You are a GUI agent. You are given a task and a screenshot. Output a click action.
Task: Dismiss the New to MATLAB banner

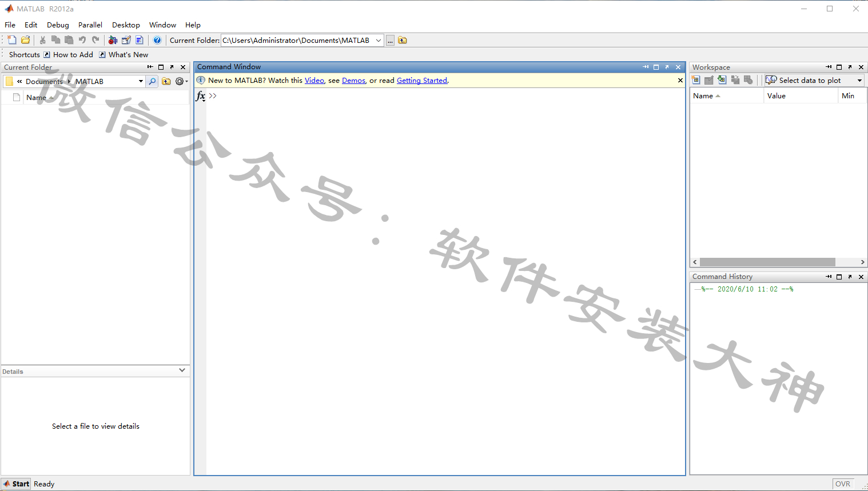(680, 81)
